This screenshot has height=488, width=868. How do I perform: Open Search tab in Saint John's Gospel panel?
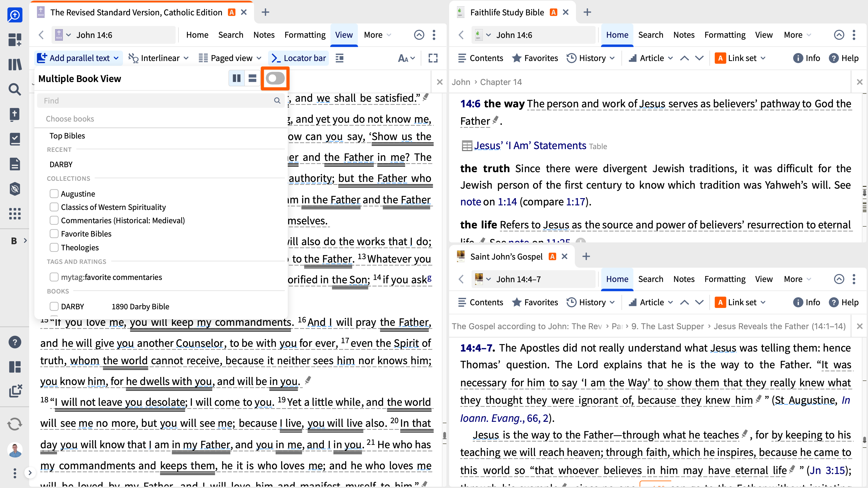[651, 279]
